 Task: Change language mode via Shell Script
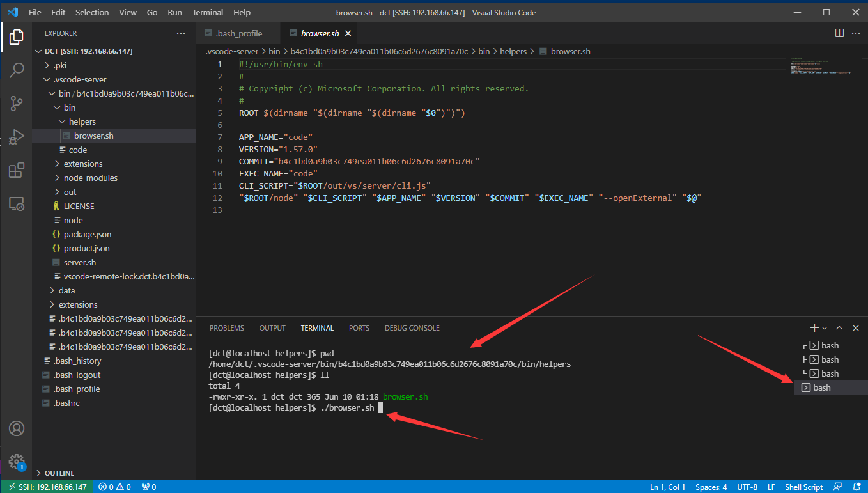(x=803, y=487)
